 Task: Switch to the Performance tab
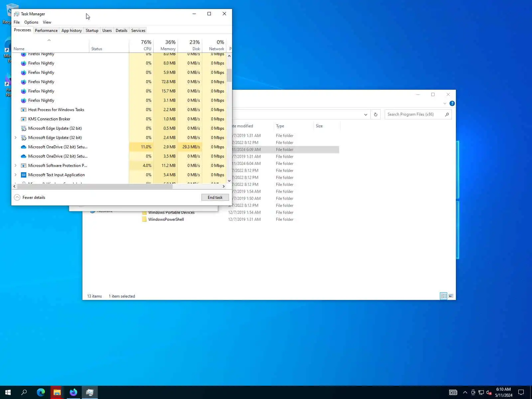point(46,31)
